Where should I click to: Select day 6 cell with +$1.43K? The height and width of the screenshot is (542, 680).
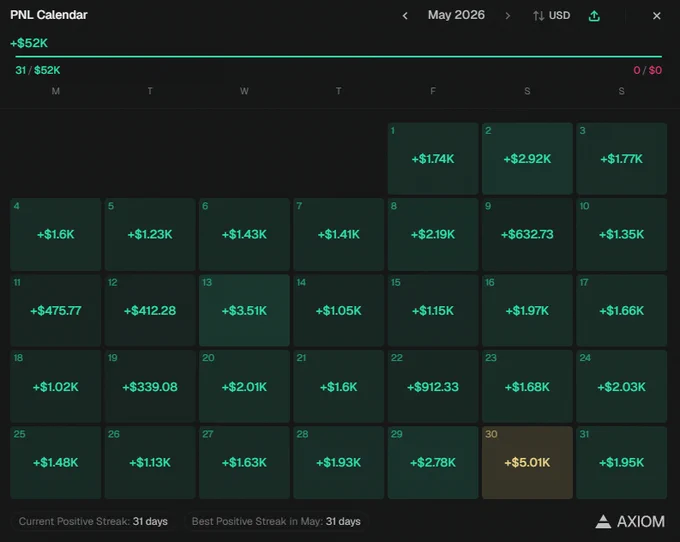tap(244, 235)
